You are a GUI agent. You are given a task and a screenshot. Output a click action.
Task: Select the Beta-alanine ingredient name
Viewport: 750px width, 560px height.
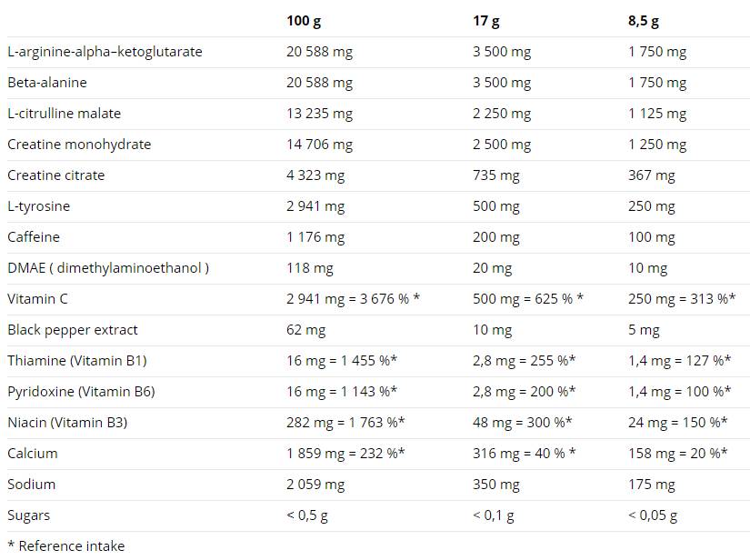click(47, 83)
